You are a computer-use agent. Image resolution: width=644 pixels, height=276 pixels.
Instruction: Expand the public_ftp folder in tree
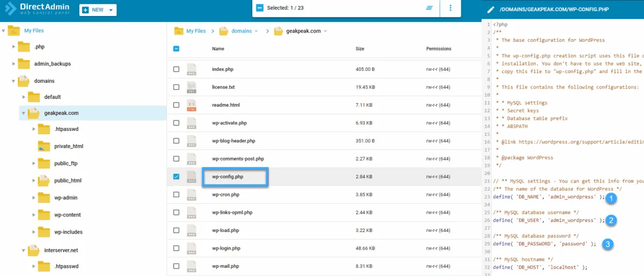pyautogui.click(x=34, y=163)
